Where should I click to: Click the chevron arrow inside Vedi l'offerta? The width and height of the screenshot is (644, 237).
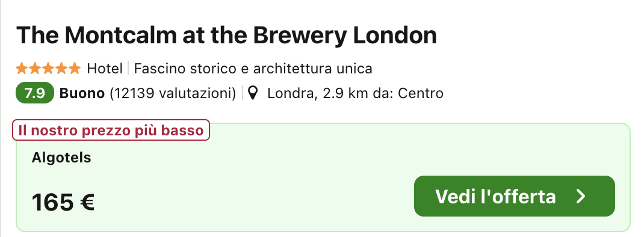click(581, 196)
